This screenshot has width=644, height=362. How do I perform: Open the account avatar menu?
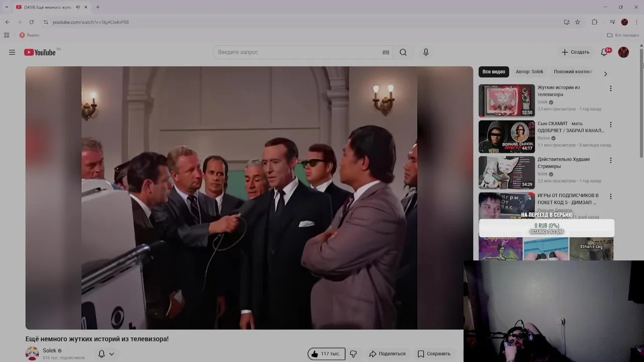(623, 52)
